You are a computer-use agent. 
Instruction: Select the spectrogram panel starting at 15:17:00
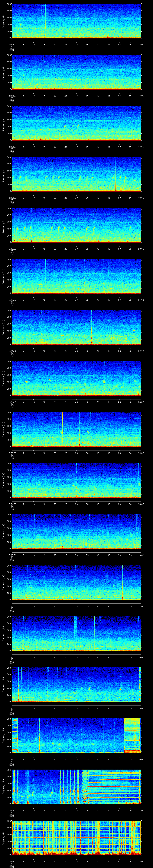(77, 123)
